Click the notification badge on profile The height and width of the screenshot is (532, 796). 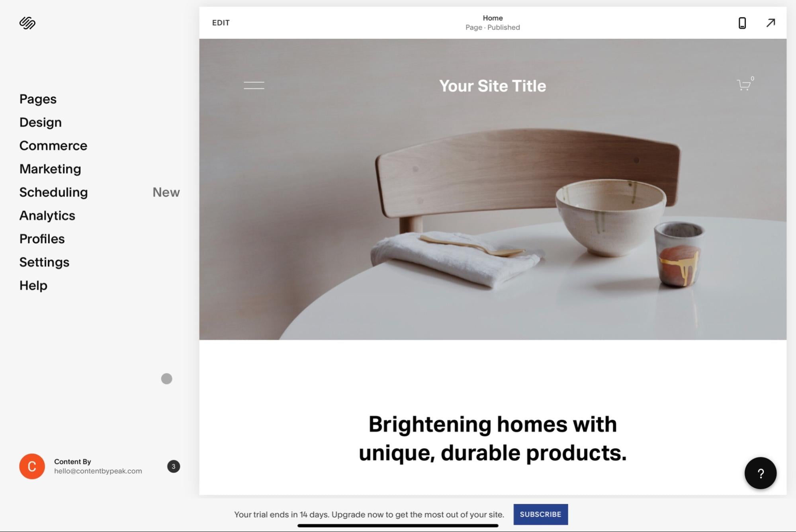[x=173, y=466]
